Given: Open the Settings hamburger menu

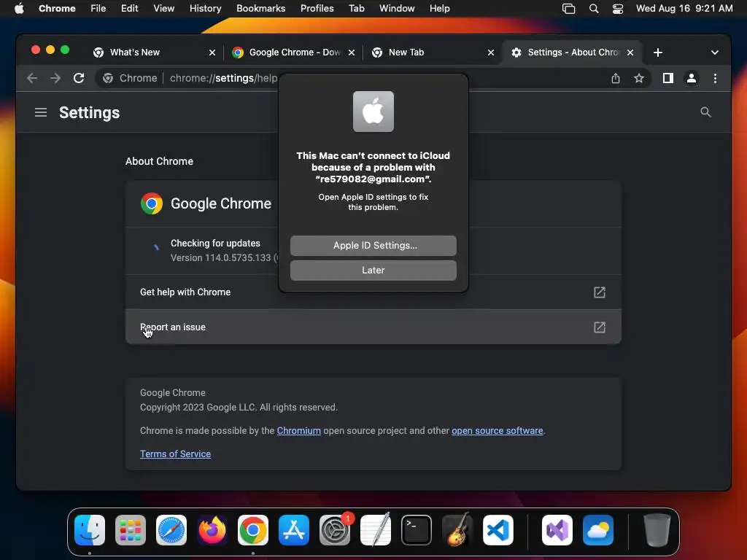Looking at the screenshot, I should point(41,112).
